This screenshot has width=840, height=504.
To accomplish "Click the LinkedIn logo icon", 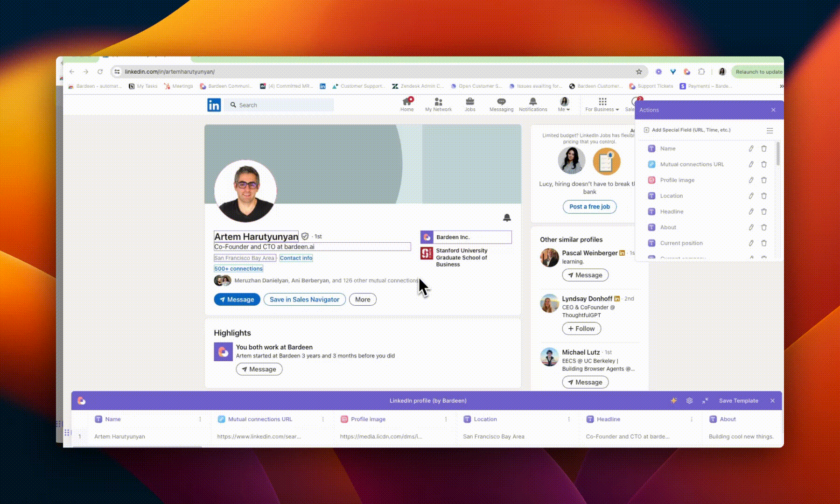I will point(214,105).
